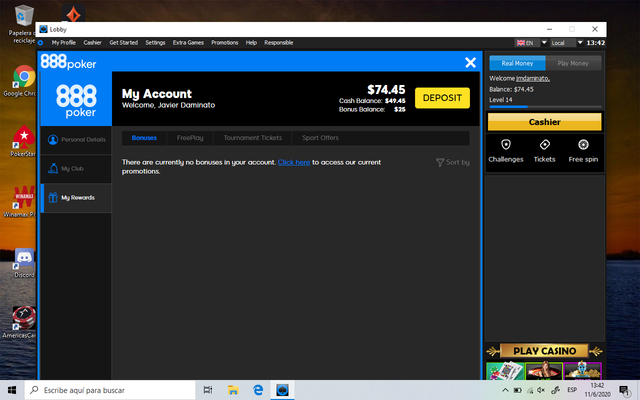
Task: Open the PokerStars desktop shortcut
Action: pos(24,141)
